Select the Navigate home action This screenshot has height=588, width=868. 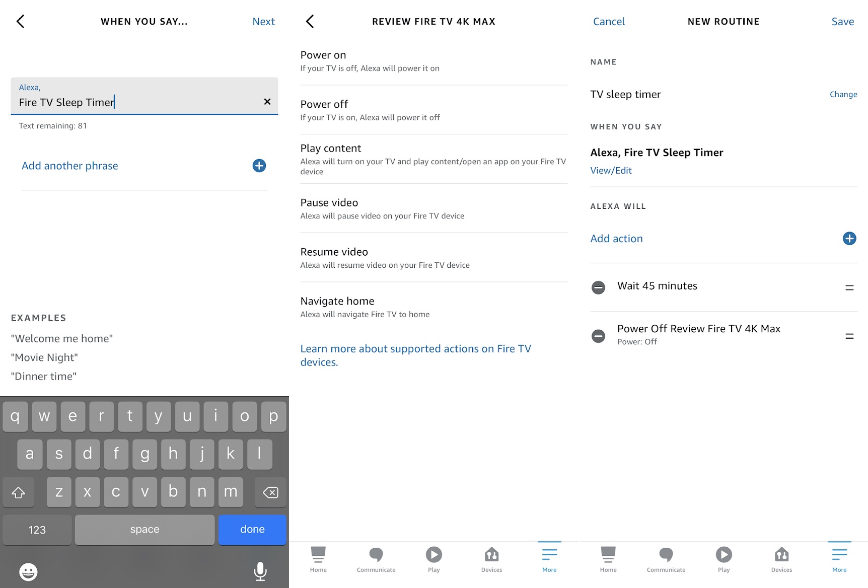434,307
